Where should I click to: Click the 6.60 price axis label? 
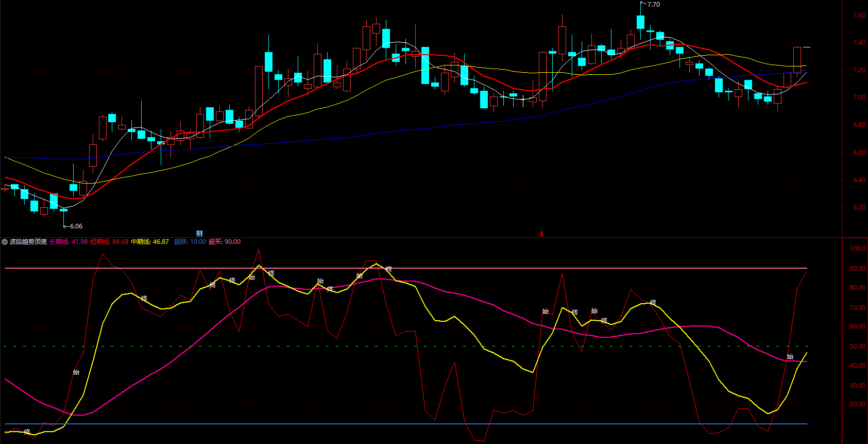tap(859, 153)
